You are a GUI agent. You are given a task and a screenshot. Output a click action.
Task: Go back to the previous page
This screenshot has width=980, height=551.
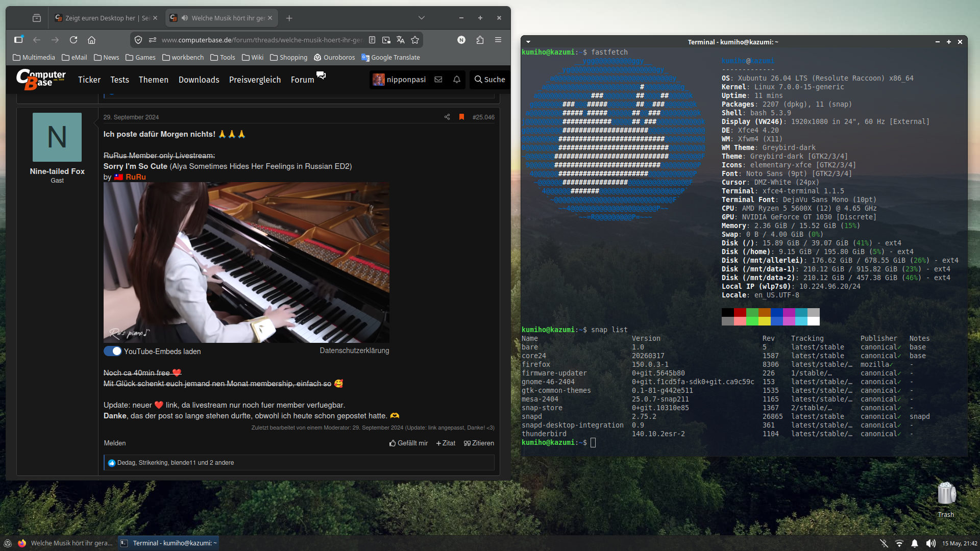coord(37,40)
